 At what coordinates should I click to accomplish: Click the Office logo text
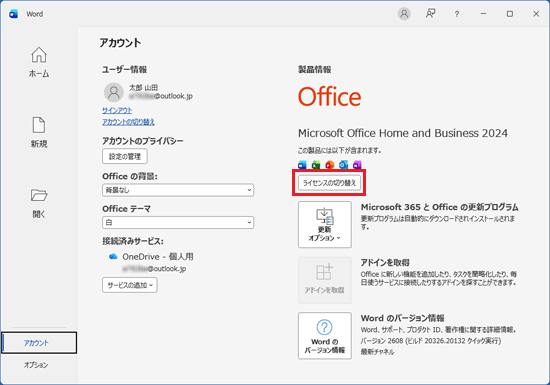pos(329,97)
